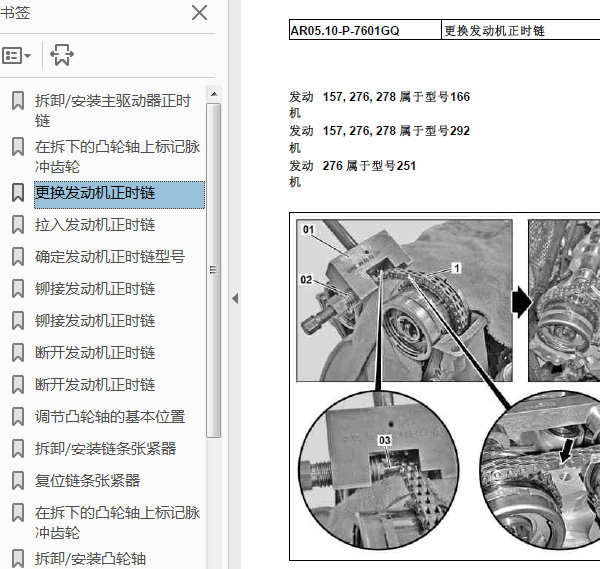
Task: Select highlighted bookmark 更换发动机正时链
Action: [x=119, y=195]
